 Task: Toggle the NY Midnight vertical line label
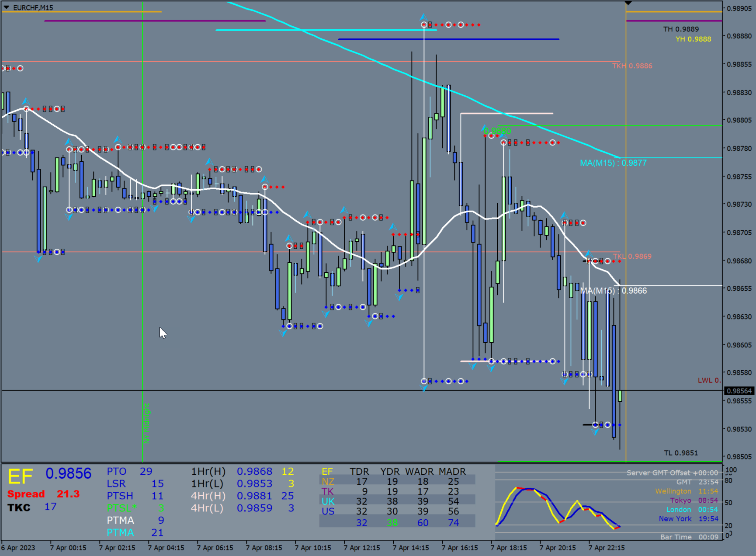point(146,422)
